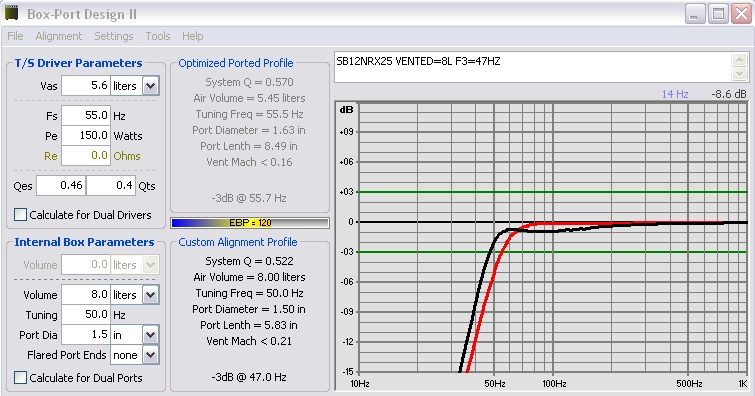This screenshot has height=396, width=755.
Task: Open the disabled Volume units dropdown
Action: click(151, 264)
